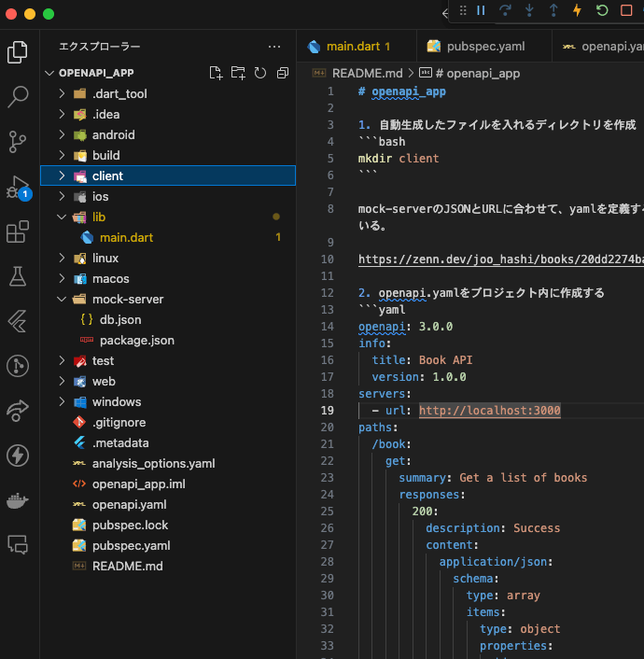Screen dimensions: 644x659
Task: Follow the http://localhost:3000 link
Action: [x=489, y=410]
